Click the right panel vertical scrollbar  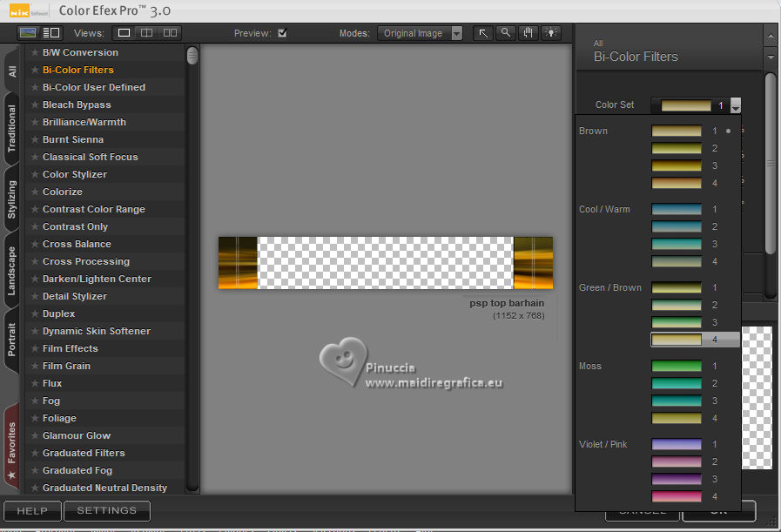coord(771,164)
